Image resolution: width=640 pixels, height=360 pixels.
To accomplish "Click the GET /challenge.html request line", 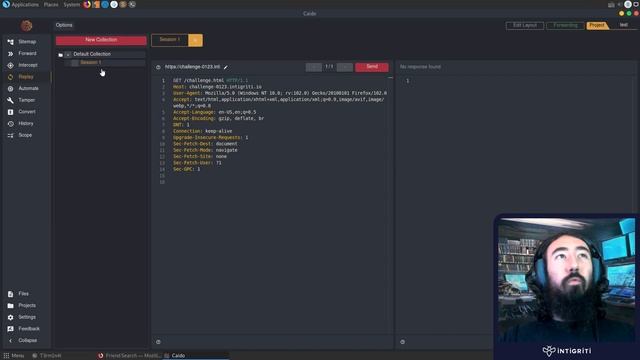I will [x=211, y=81].
